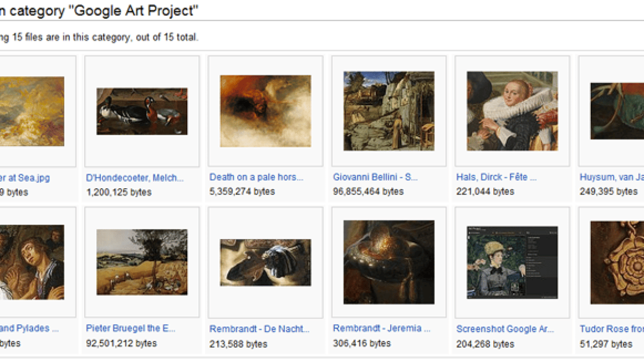Follow the 'Screenshot Google Ar...' link
The width and height of the screenshot is (644, 362).
[x=505, y=328]
